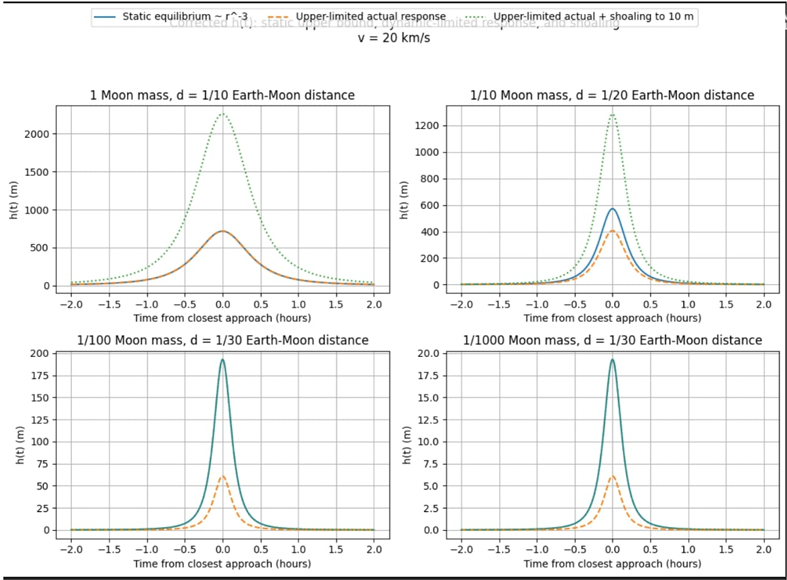This screenshot has height=580, width=787.
Task: Click the 1200 y-axis tick label in the top-right plot
Action: [x=427, y=125]
